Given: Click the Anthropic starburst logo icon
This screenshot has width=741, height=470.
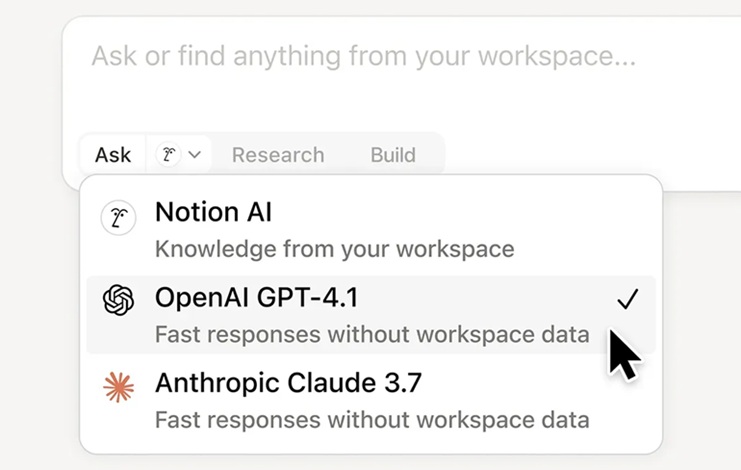Looking at the screenshot, I should [x=118, y=387].
